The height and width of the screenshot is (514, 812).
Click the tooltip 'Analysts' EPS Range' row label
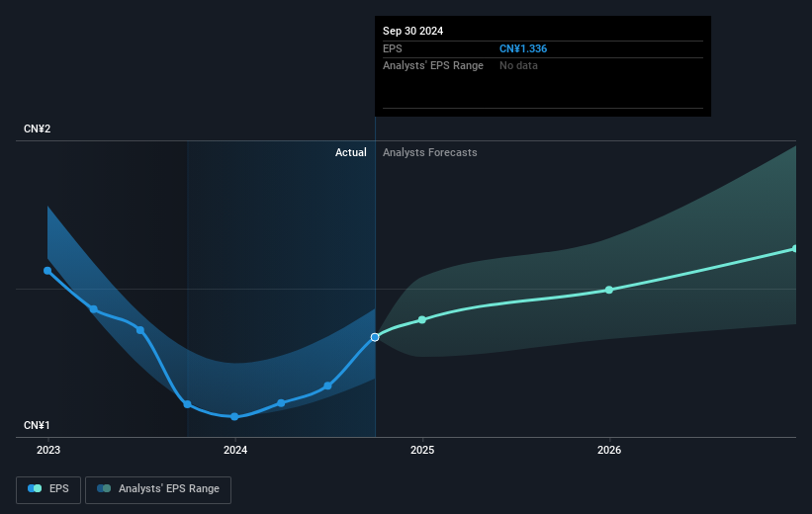pos(433,66)
